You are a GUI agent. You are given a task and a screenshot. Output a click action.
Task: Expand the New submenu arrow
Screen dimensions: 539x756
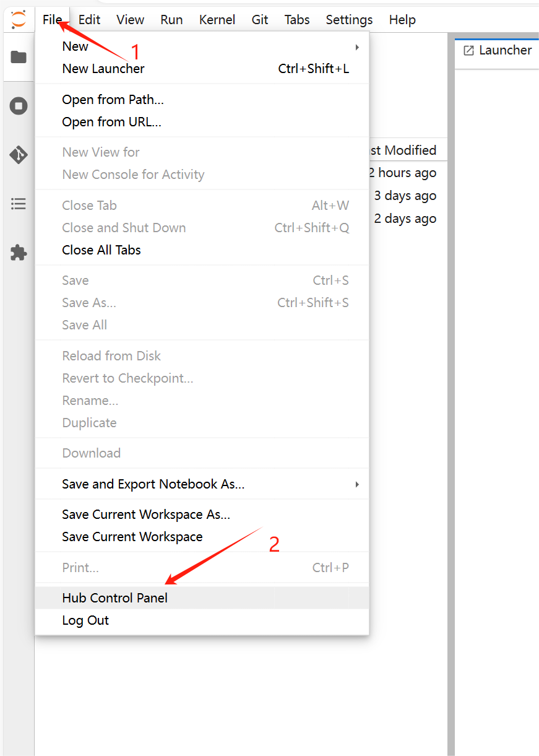point(357,47)
